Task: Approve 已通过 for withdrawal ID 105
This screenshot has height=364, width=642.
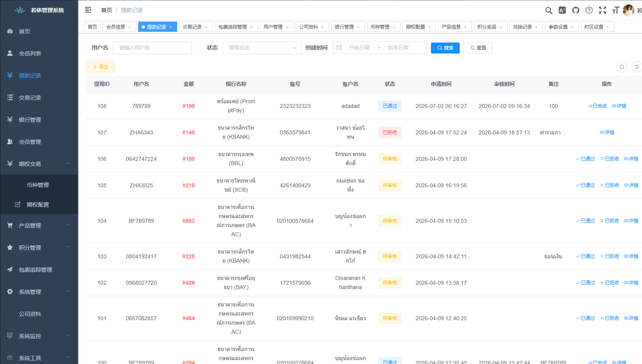Action: click(585, 185)
